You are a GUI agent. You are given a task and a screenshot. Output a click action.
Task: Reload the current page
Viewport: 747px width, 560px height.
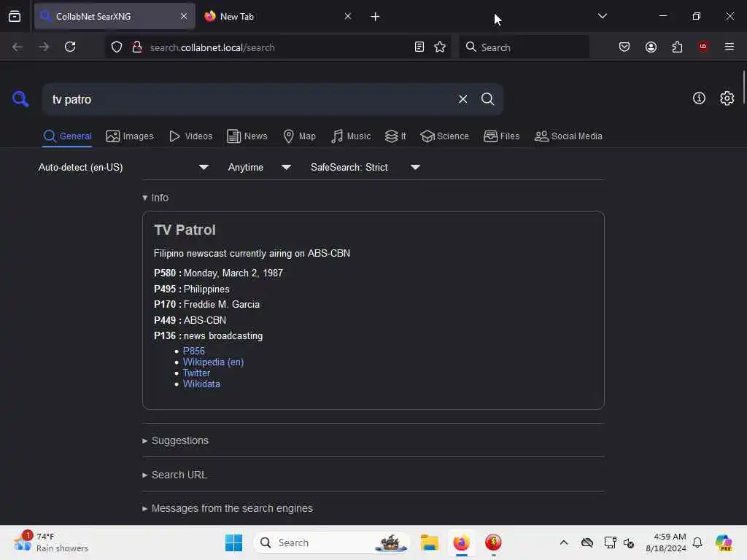point(70,47)
